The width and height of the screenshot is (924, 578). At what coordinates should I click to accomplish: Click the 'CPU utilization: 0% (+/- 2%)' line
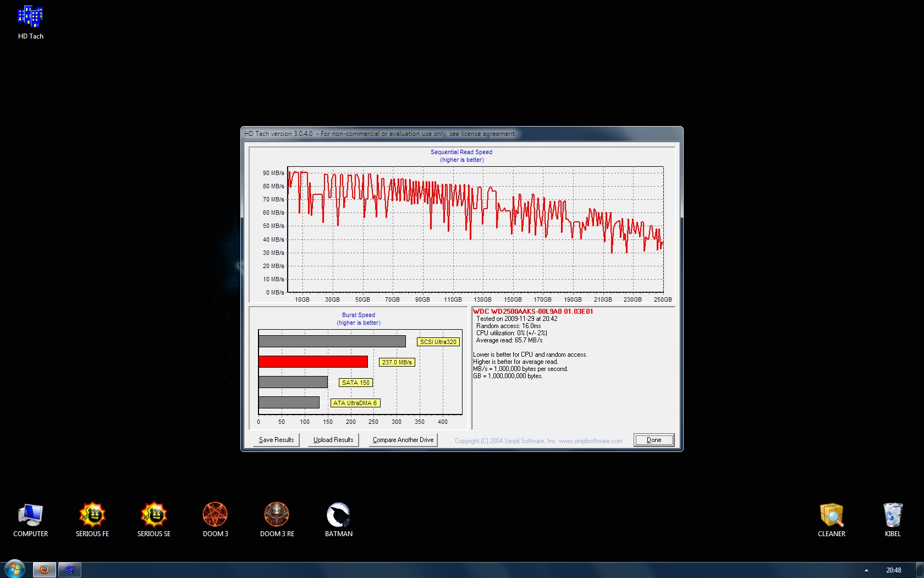(x=512, y=333)
